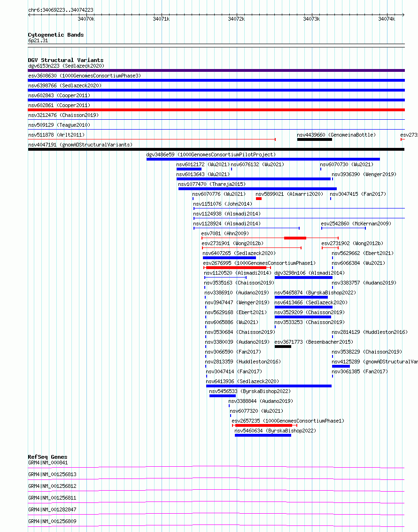Click the esv2731901 (Wong2012b) label

click(232, 243)
